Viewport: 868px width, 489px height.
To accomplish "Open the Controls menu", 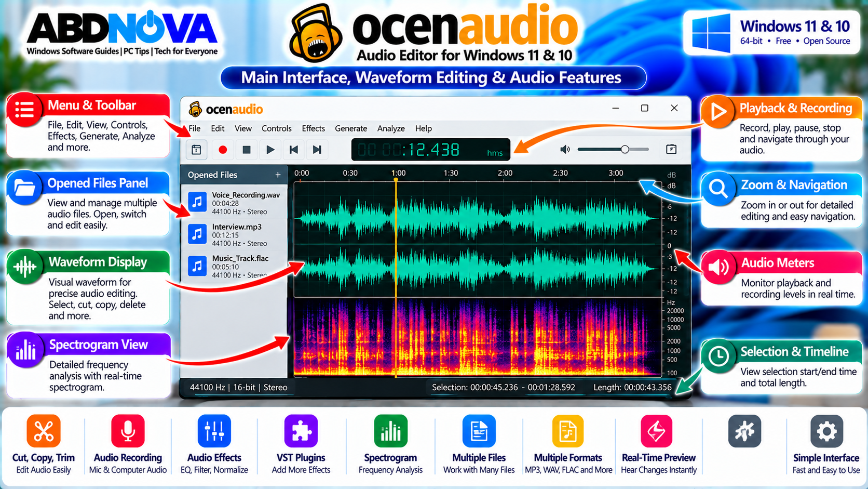I will [277, 128].
